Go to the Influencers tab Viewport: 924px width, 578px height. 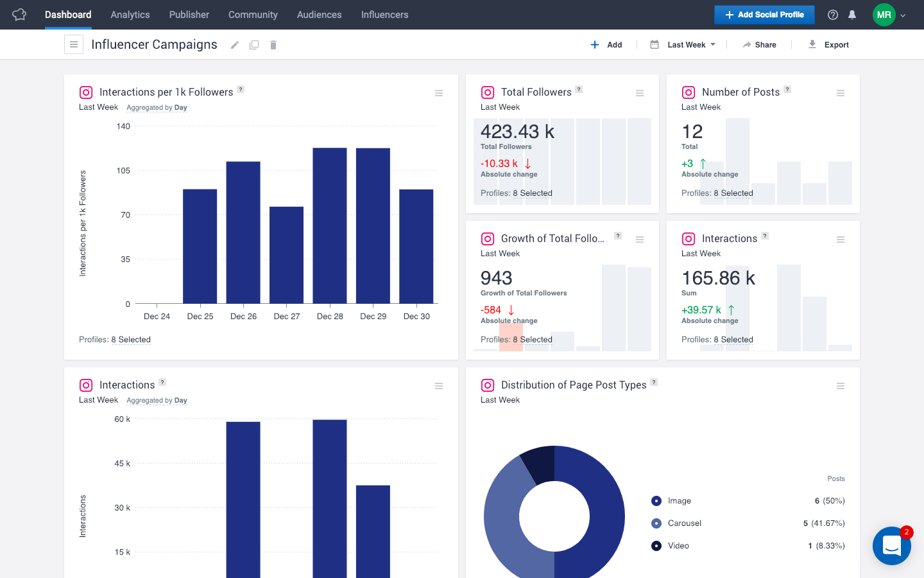click(x=384, y=15)
